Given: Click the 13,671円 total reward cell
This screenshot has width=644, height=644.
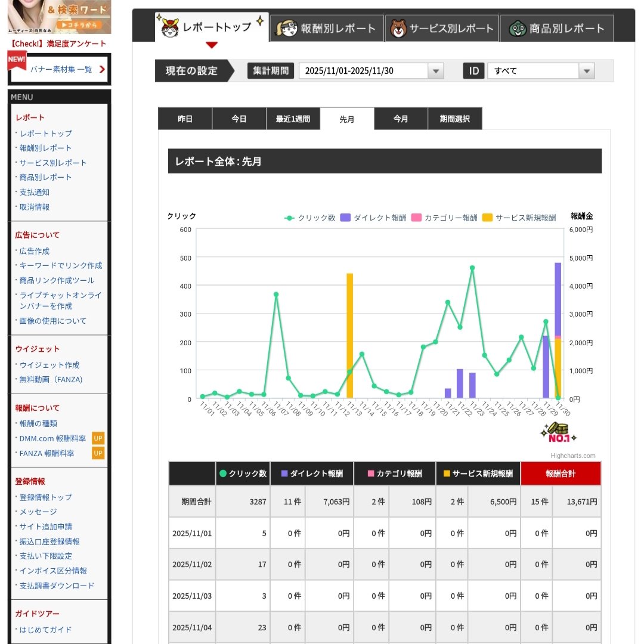Looking at the screenshot, I should pos(577,501).
